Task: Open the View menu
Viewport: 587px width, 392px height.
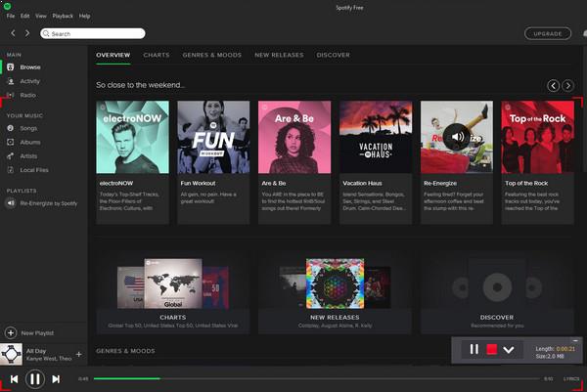Action: [x=41, y=16]
